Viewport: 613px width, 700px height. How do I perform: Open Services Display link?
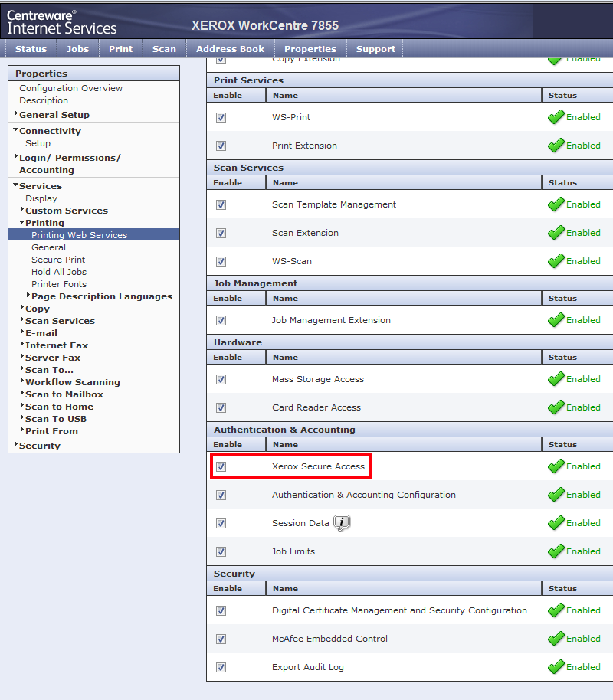pos(41,198)
